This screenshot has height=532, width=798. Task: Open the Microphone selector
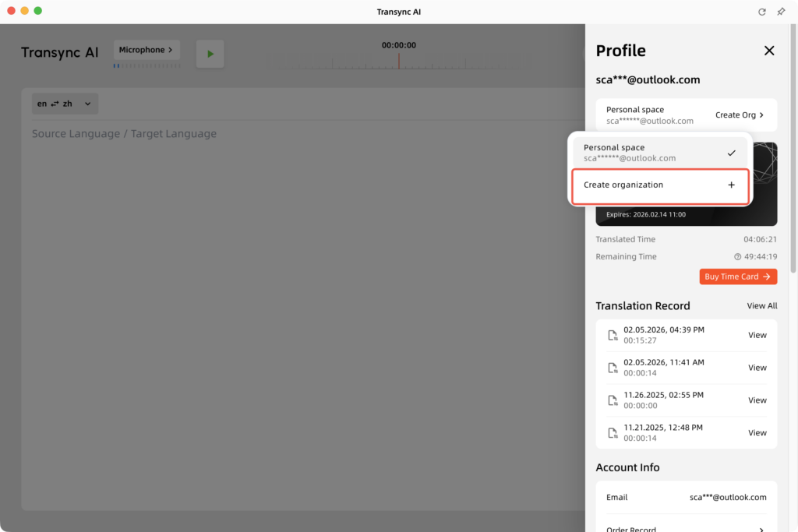[147, 51]
